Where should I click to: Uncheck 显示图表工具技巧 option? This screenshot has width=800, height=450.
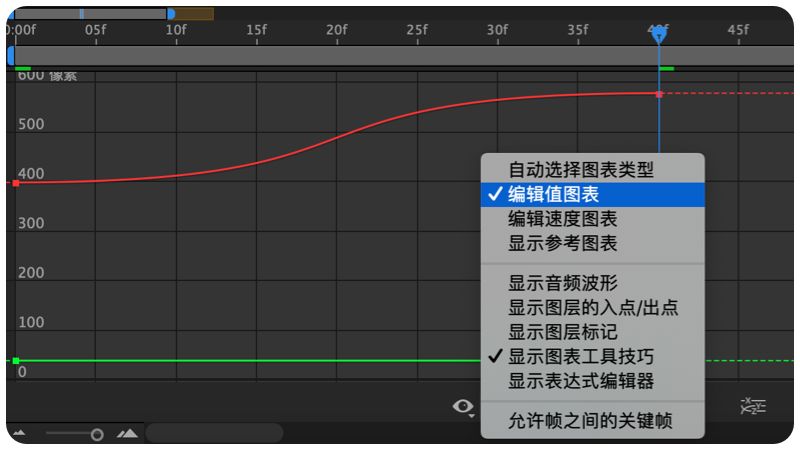point(592,357)
